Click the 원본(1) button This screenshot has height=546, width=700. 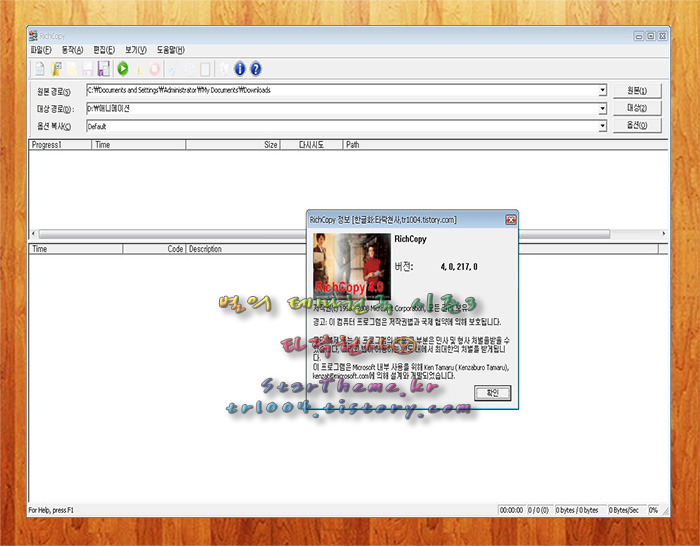coord(637,91)
